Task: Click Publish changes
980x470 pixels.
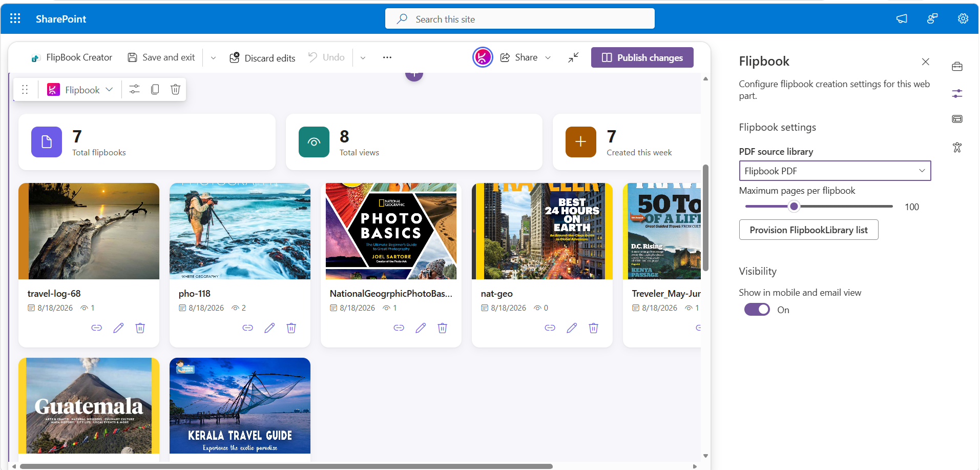Action: [x=642, y=57]
